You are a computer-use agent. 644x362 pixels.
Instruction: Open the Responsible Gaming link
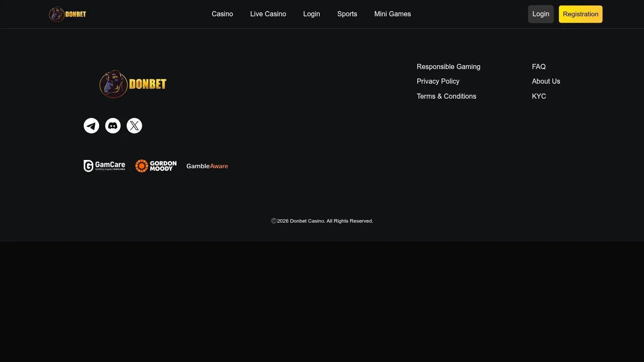[449, 66]
